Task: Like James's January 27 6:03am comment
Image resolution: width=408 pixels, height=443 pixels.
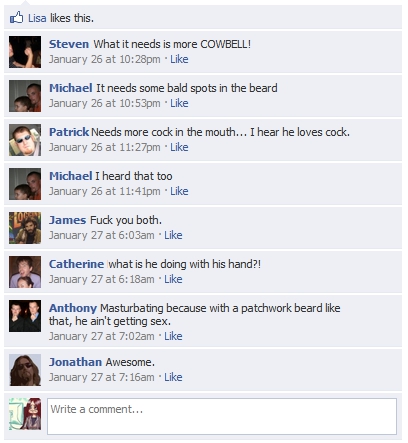Action: point(173,235)
